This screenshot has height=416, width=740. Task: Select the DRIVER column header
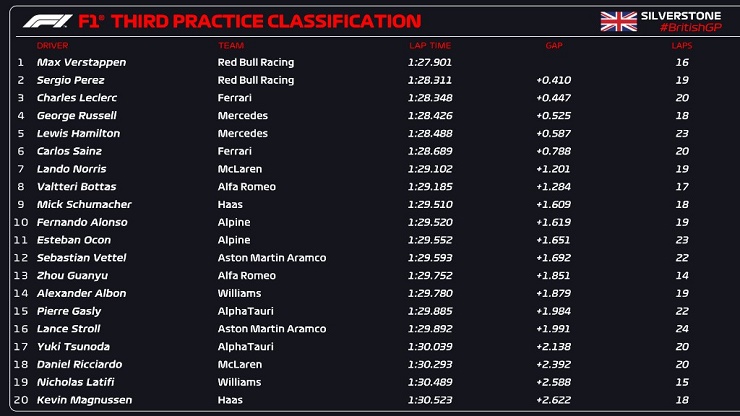53,45
